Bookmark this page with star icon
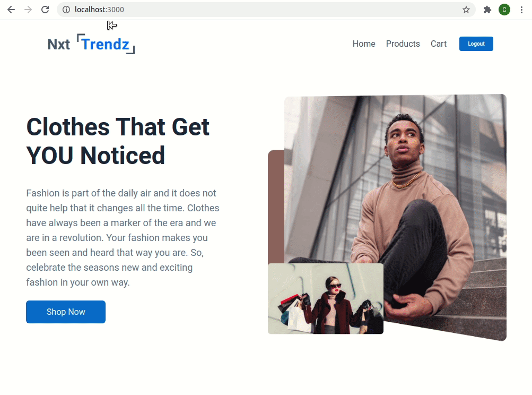Viewport: 532px width, 395px height. pyautogui.click(x=466, y=10)
